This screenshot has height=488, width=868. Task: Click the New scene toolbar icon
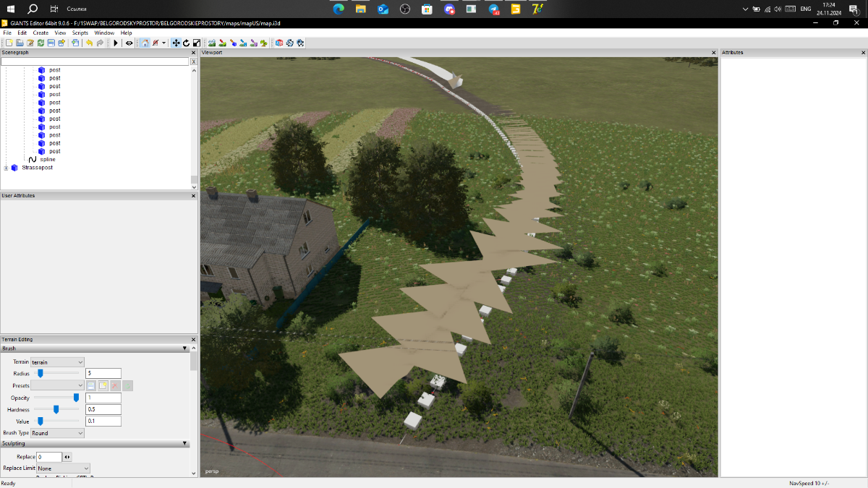[9, 43]
